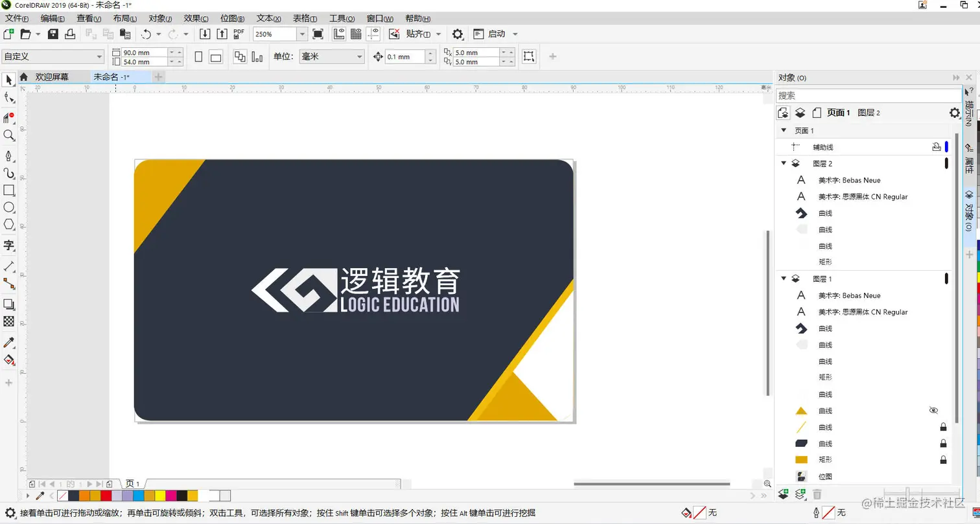The width and height of the screenshot is (980, 524).
Task: Select the Polygon tool
Action: (x=9, y=224)
